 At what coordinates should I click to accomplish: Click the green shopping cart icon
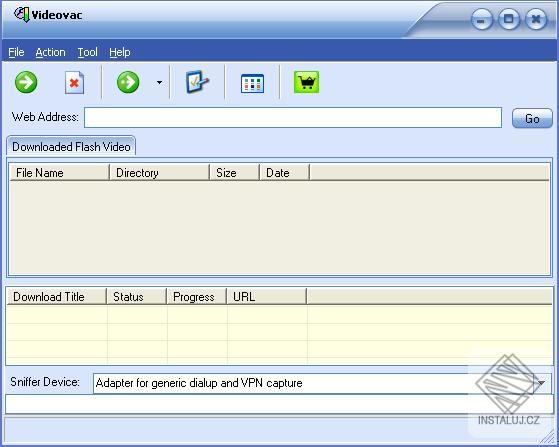(306, 82)
